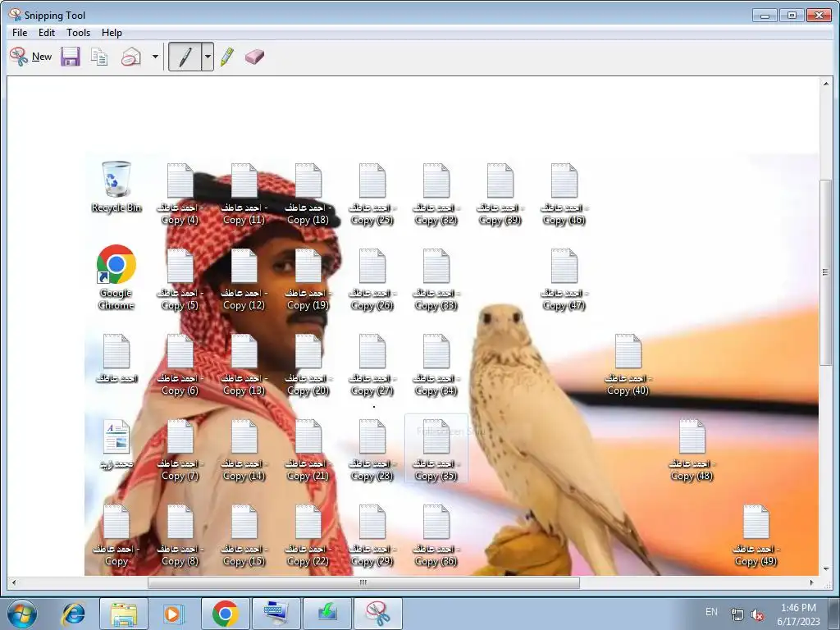Click the volume muted tray icon
The height and width of the screenshot is (630, 840).
757,615
